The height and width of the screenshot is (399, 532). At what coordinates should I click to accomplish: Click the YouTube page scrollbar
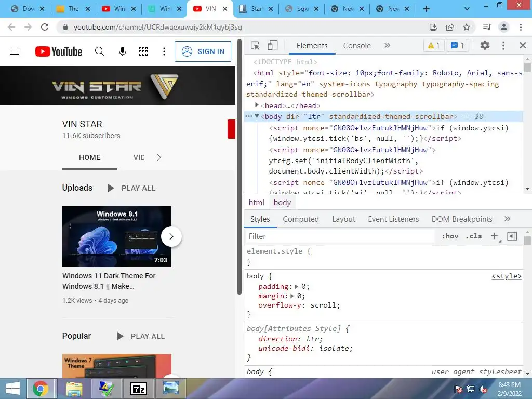240,166
